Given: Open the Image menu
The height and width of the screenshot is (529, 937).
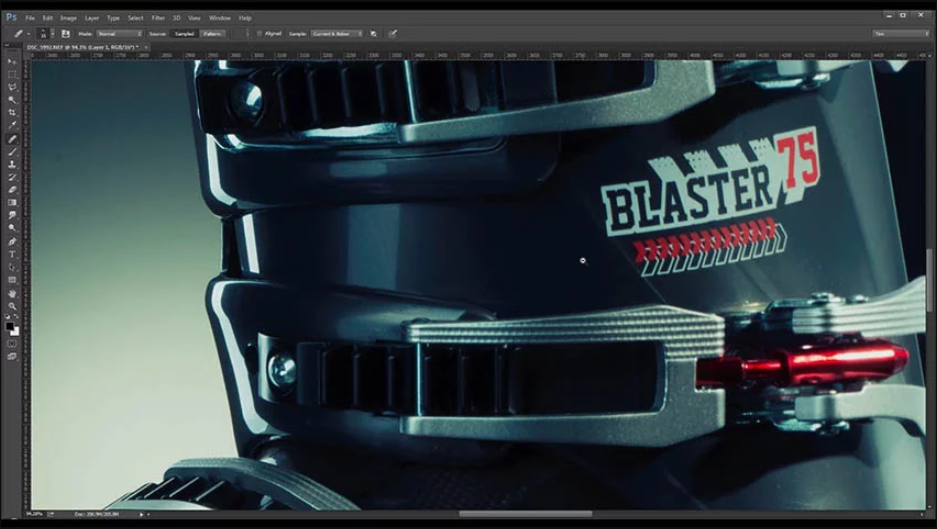Looking at the screenshot, I should [x=68, y=18].
